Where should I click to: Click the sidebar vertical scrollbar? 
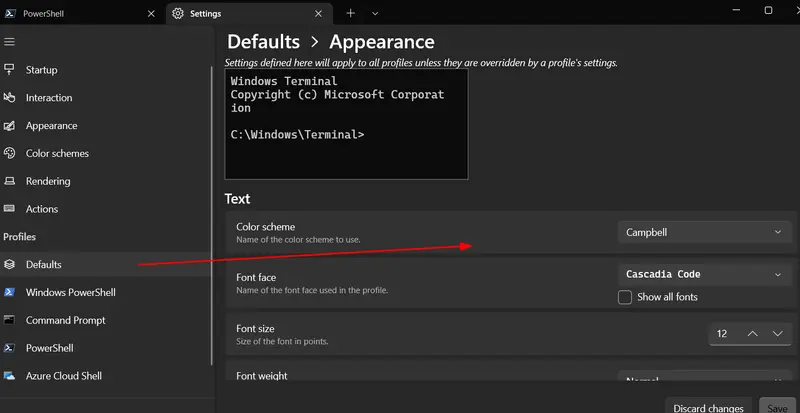click(212, 215)
